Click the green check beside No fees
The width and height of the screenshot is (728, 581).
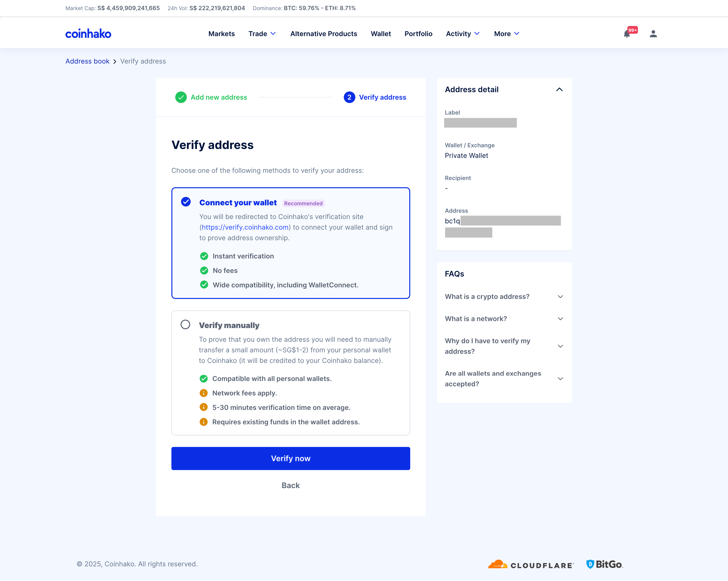(x=204, y=271)
